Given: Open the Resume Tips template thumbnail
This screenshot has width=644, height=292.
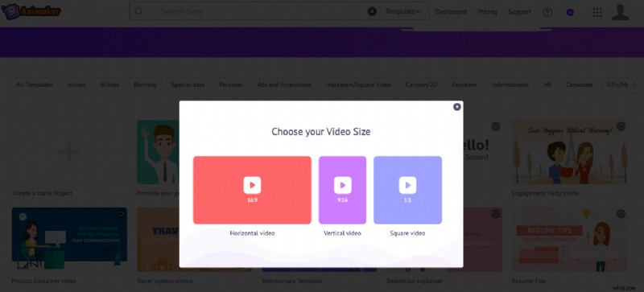Looking at the screenshot, I should tap(570, 240).
